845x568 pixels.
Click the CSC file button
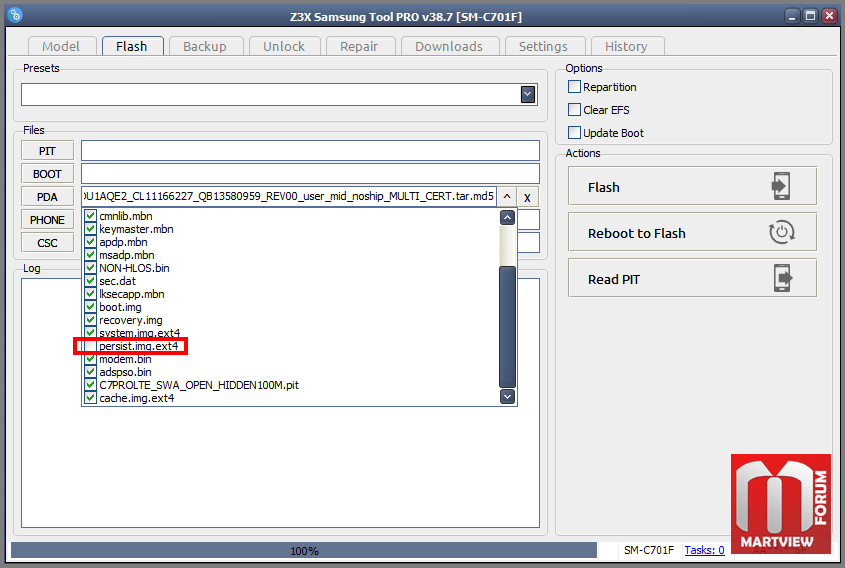[47, 243]
